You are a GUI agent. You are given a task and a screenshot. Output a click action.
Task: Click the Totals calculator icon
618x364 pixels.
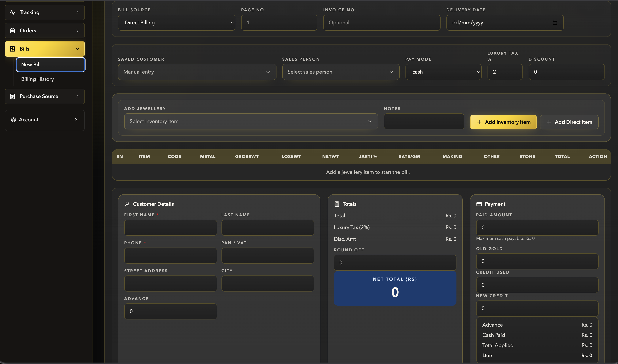pyautogui.click(x=337, y=204)
